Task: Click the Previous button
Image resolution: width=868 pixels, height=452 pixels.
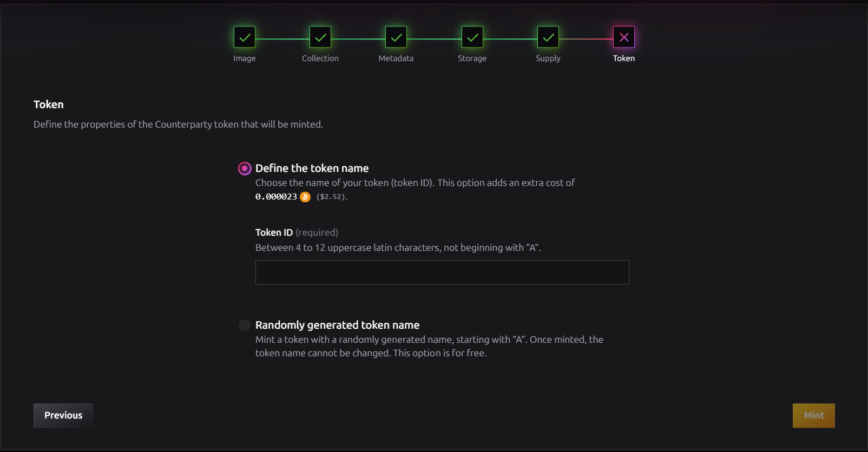Action: [x=63, y=415]
